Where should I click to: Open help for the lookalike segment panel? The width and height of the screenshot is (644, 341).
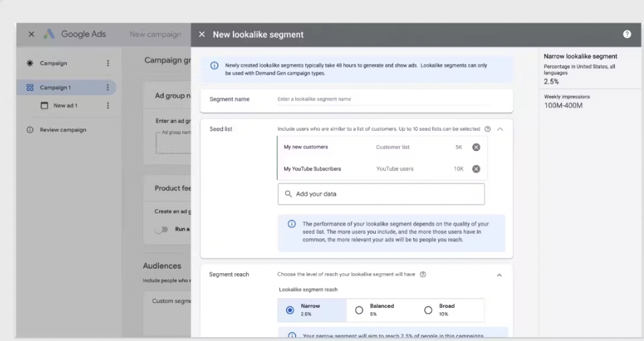[x=627, y=34]
